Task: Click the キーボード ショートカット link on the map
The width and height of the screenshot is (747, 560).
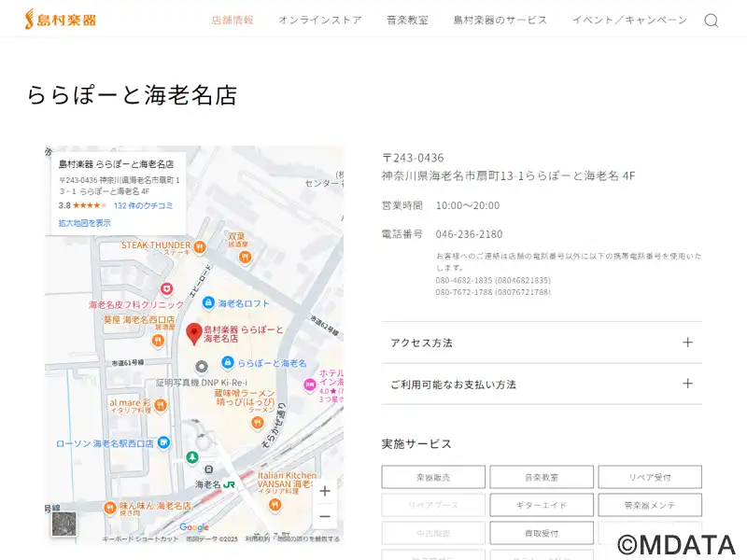Action: [x=140, y=539]
